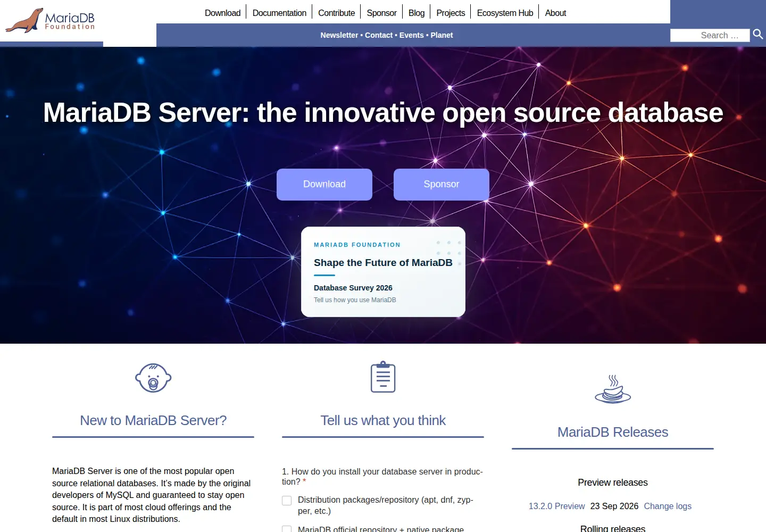The height and width of the screenshot is (532, 766).
Task: Open the MariaDB Releases heading link
Action: [613, 432]
